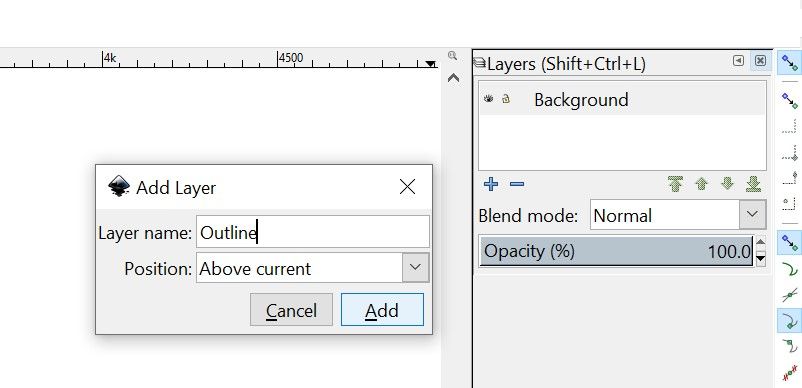Hide the Background layer with eye icon
This screenshot has height=388, width=802.
488,99
